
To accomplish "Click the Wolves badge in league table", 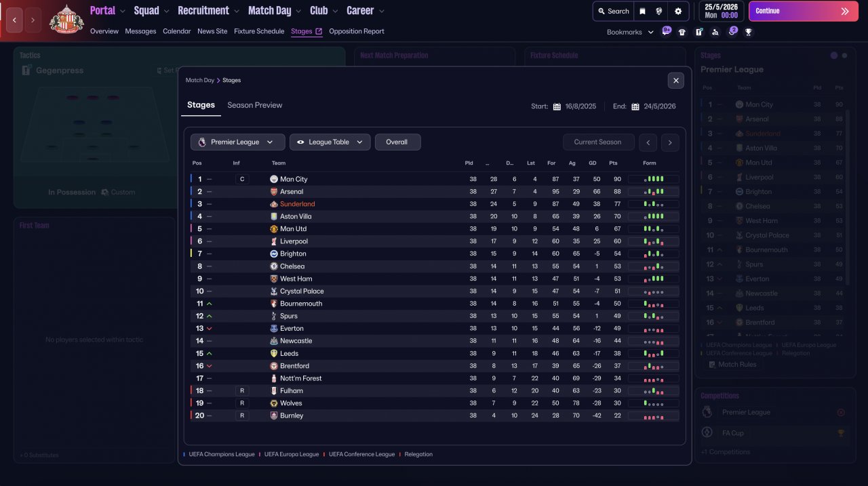I will [x=274, y=403].
